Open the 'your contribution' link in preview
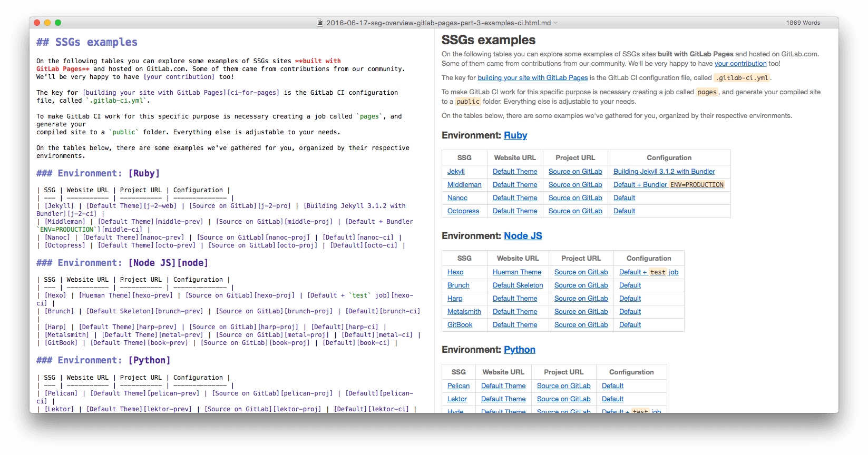 pos(740,63)
